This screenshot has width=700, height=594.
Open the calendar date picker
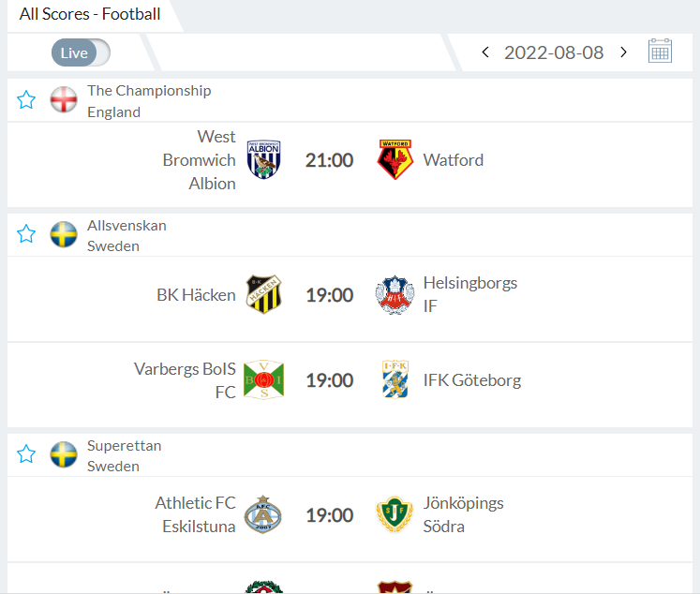coord(660,52)
